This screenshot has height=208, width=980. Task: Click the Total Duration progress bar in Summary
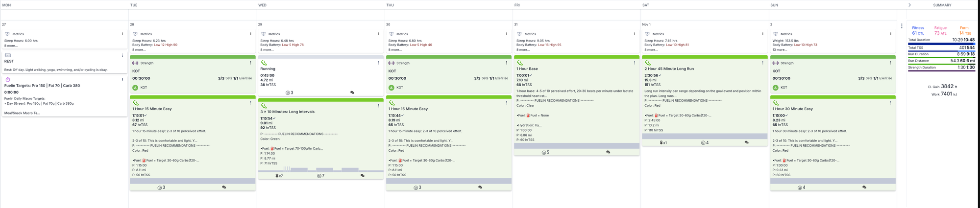point(941,44)
